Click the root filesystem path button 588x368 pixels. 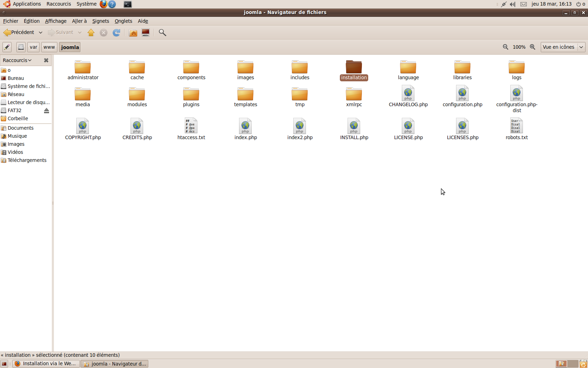coord(21,47)
